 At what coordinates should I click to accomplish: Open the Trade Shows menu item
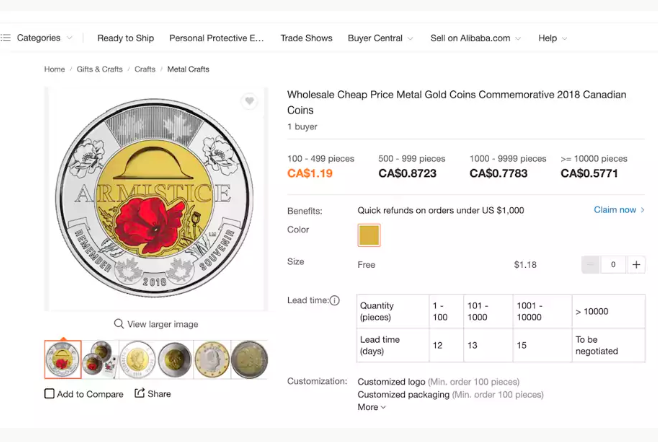click(306, 38)
